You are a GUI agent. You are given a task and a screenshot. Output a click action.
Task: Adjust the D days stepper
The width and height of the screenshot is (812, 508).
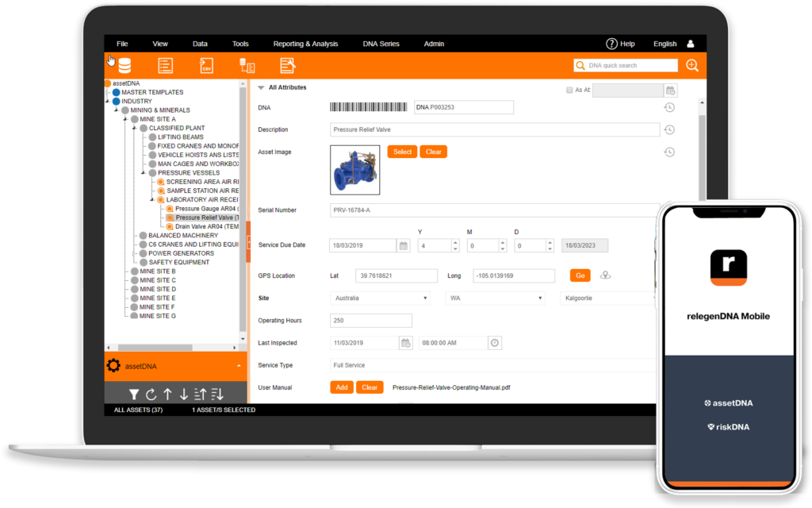pyautogui.click(x=550, y=245)
